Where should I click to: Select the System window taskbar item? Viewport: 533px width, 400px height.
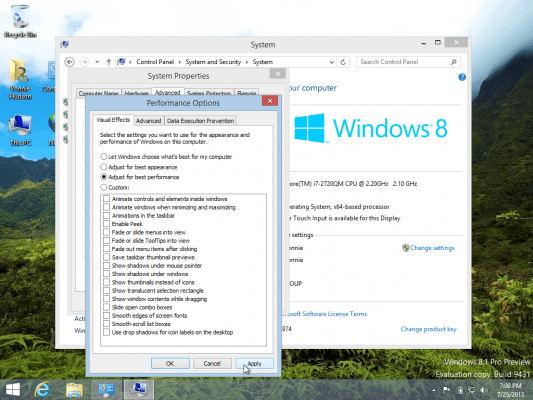[139, 389]
